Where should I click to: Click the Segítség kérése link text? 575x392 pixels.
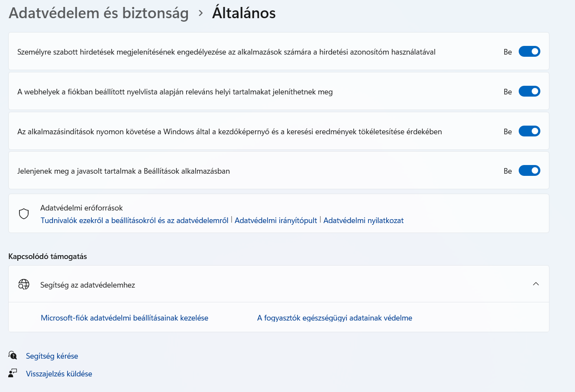click(x=52, y=356)
